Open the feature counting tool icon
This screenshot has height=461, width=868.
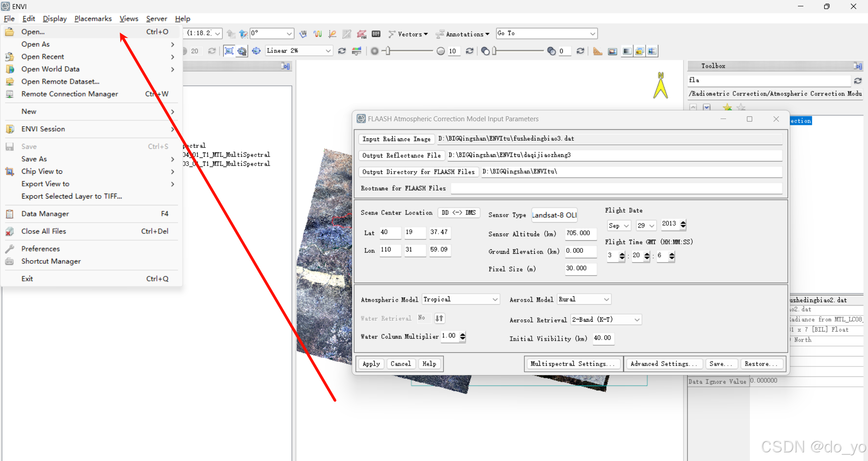[376, 34]
